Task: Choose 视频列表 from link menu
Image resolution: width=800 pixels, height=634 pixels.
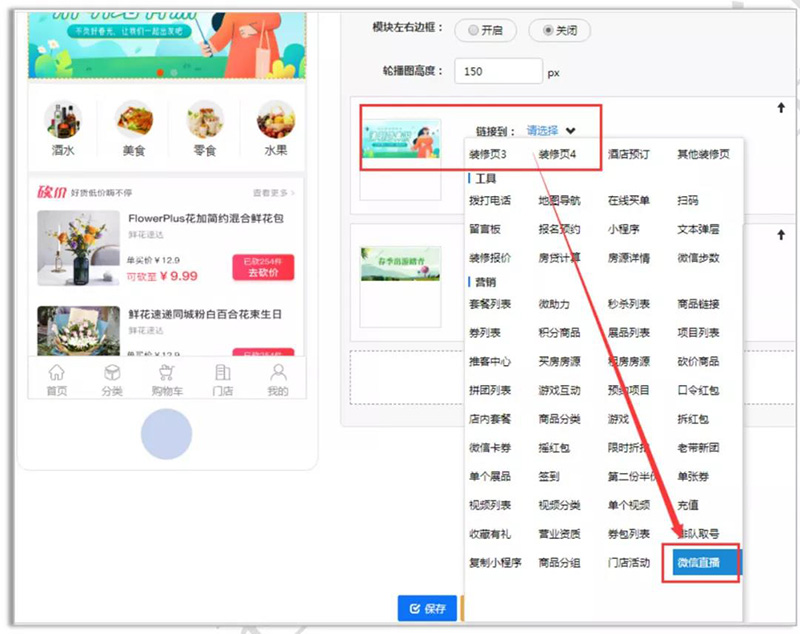Action: (490, 505)
